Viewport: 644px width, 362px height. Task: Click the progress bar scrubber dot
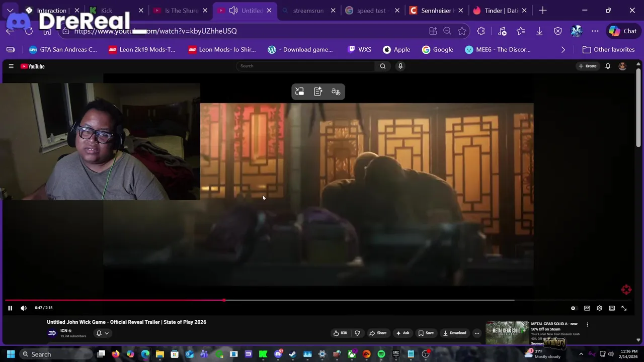[x=224, y=300]
